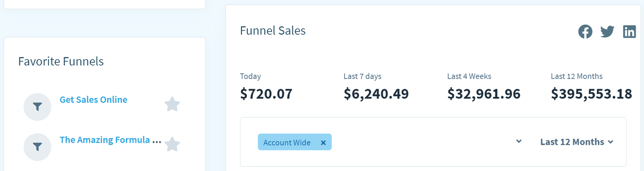Select Today's sales figure $720.07
The image size is (644, 171).
tap(266, 94)
